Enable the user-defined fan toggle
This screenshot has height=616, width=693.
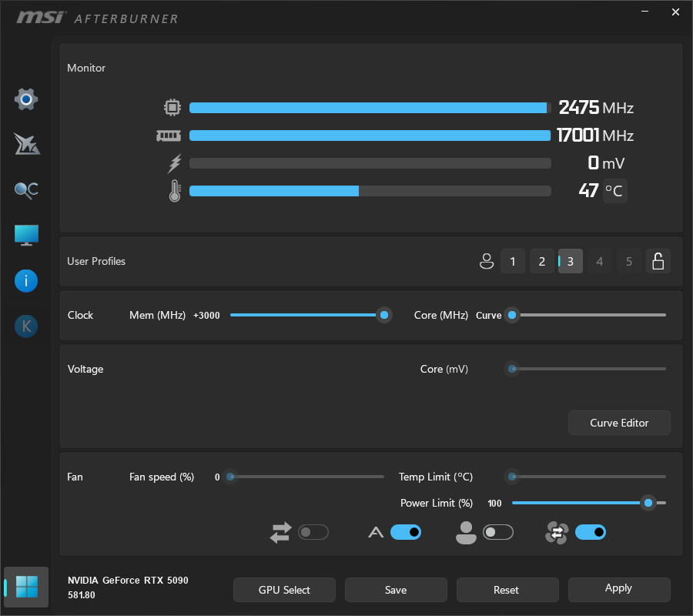[498, 532]
